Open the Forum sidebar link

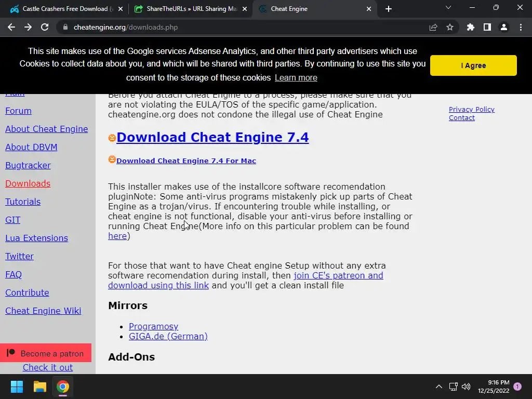18,111
